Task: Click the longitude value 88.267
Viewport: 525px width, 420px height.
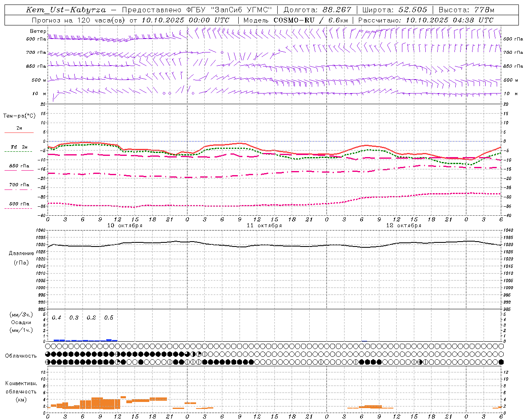Action: click(x=336, y=10)
